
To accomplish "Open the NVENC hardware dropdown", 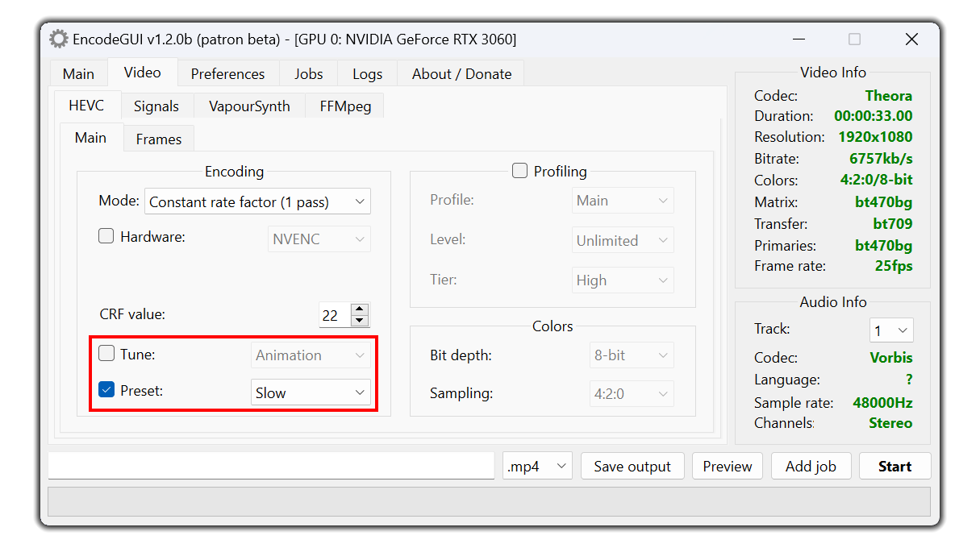I will (319, 239).
